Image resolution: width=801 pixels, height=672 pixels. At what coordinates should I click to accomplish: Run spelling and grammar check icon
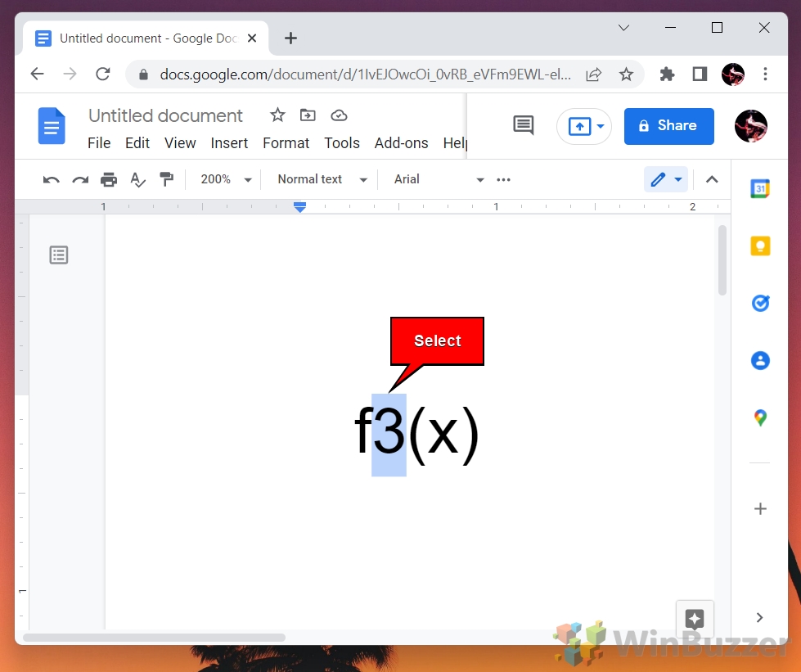click(138, 179)
